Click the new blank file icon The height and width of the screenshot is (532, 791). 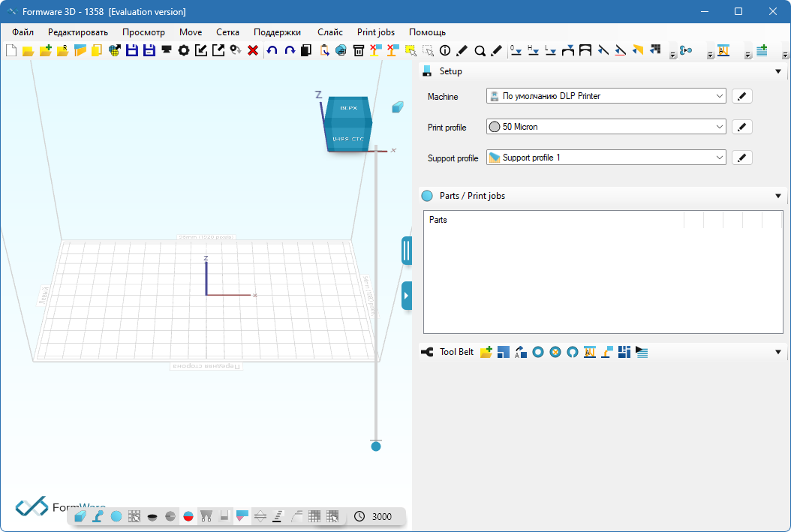point(11,50)
